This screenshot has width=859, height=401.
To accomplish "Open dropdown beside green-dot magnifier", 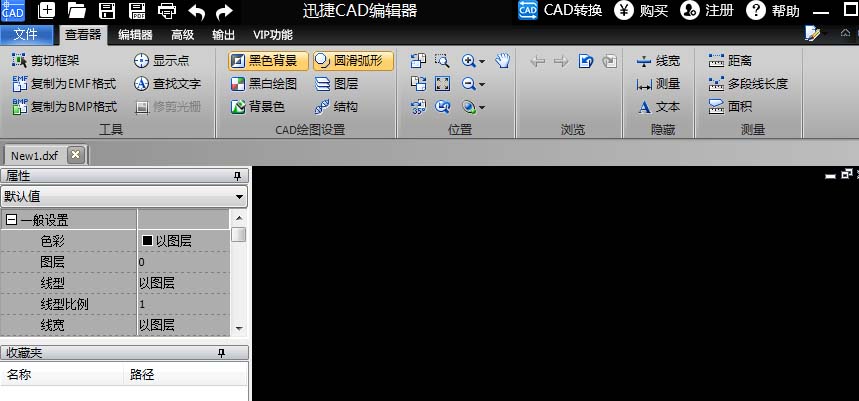I will (482, 107).
